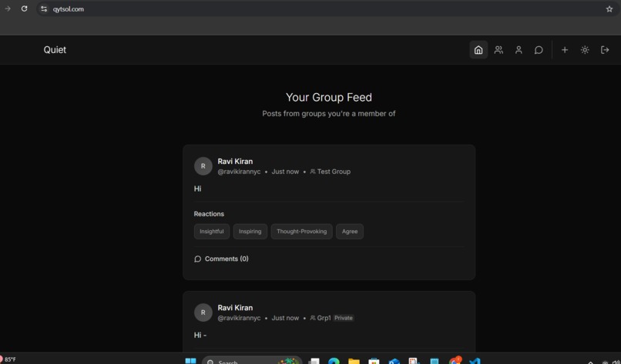React Insightful on the Test Group post
The width and height of the screenshot is (621, 364).
coord(211,232)
